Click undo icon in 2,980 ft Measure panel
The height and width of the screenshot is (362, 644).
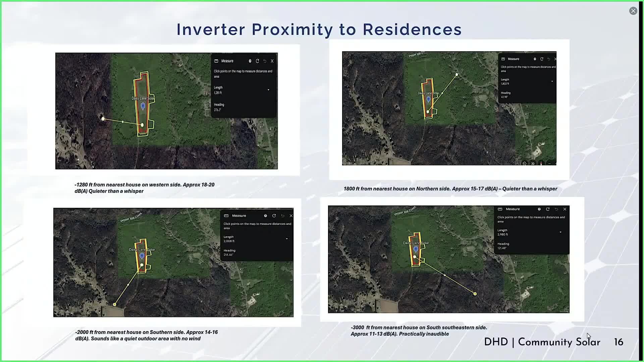pos(556,209)
